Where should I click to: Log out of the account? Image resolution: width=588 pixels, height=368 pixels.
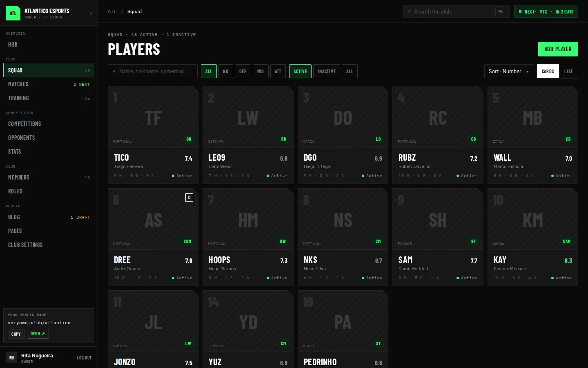click(x=84, y=358)
